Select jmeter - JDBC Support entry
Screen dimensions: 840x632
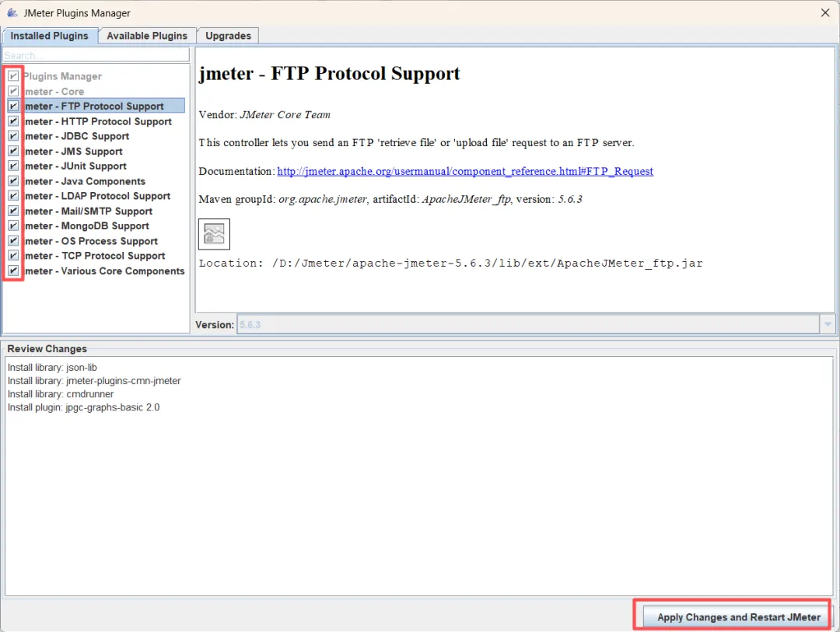(x=76, y=137)
